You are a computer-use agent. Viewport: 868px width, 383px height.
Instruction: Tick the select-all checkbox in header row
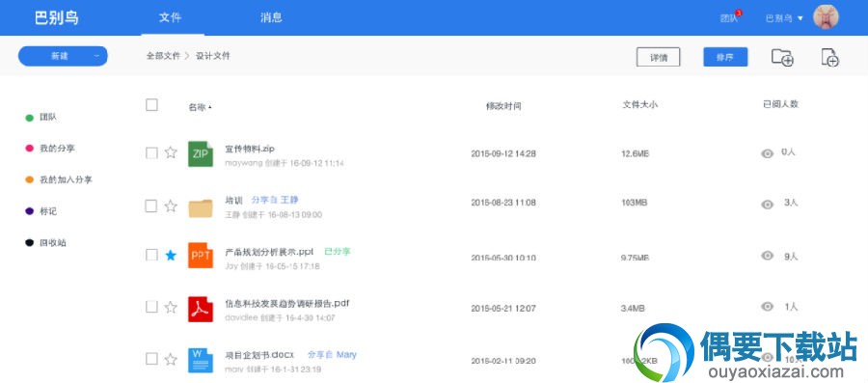coord(151,104)
